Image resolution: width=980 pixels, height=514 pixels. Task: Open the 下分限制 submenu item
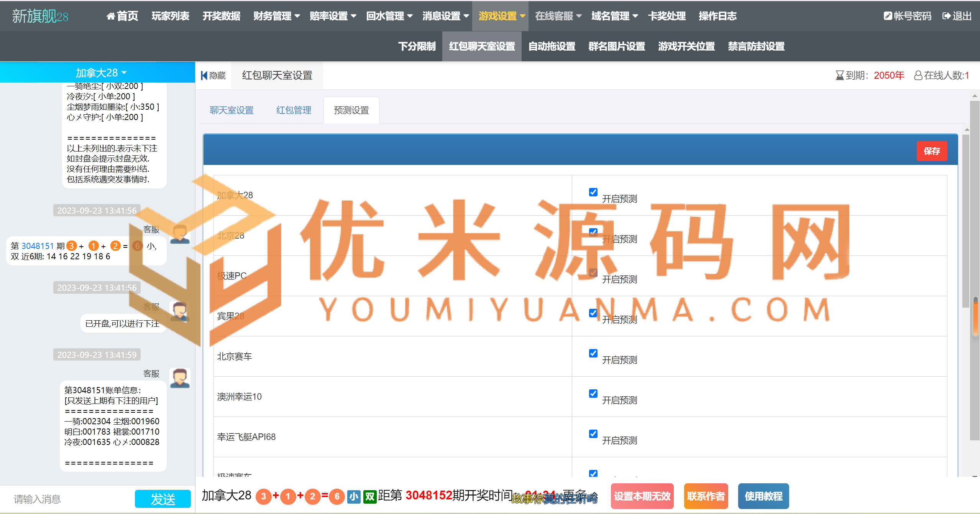pos(417,46)
